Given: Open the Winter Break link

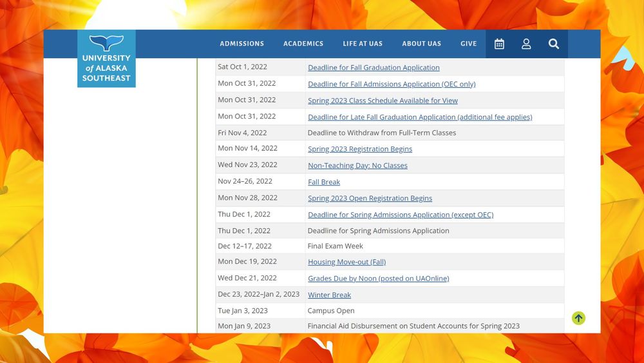Looking at the screenshot, I should click(329, 295).
